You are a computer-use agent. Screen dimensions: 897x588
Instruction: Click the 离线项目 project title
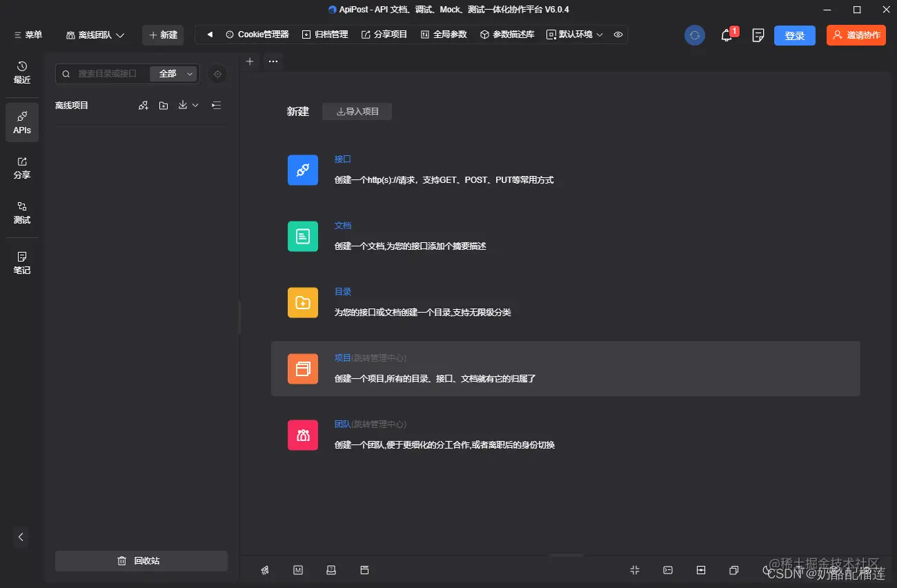tap(72, 106)
